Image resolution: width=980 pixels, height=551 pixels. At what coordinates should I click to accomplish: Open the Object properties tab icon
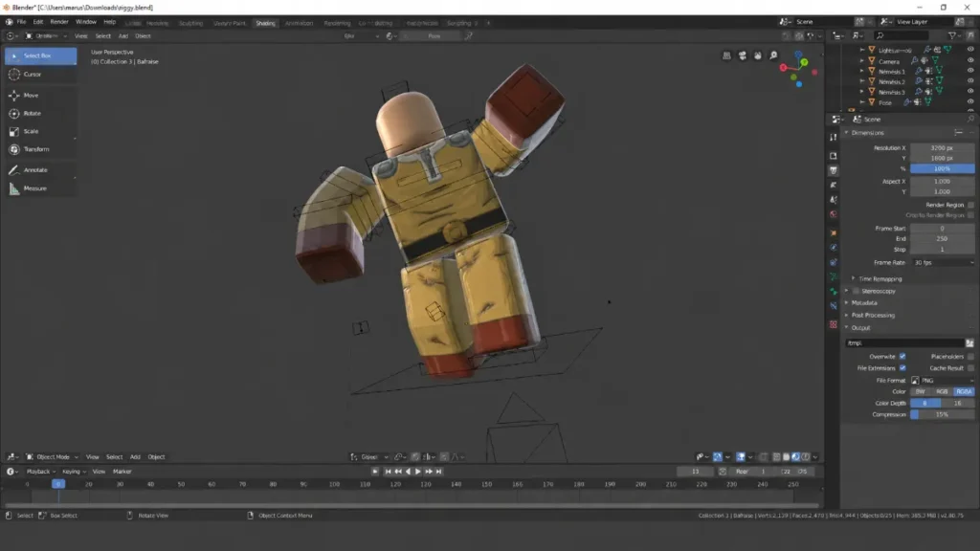pos(834,233)
